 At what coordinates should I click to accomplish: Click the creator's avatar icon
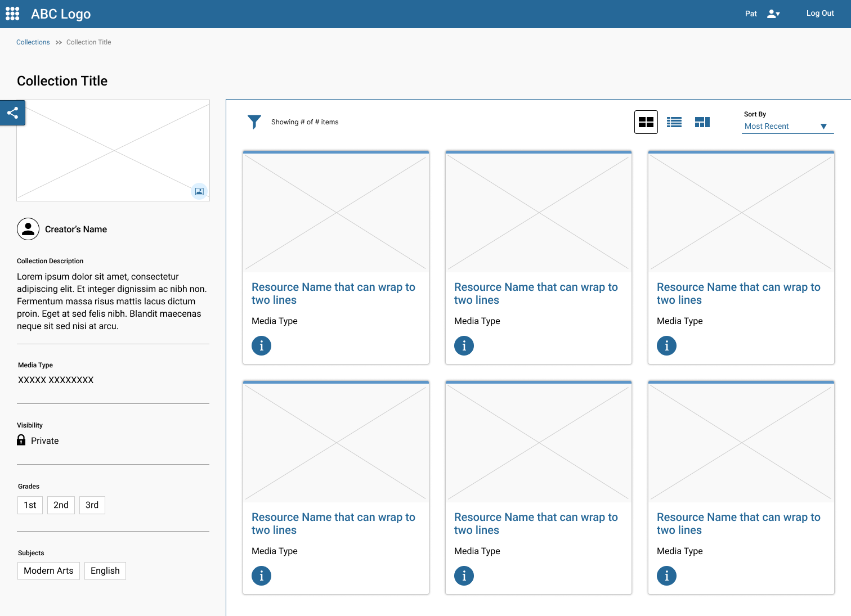(28, 229)
